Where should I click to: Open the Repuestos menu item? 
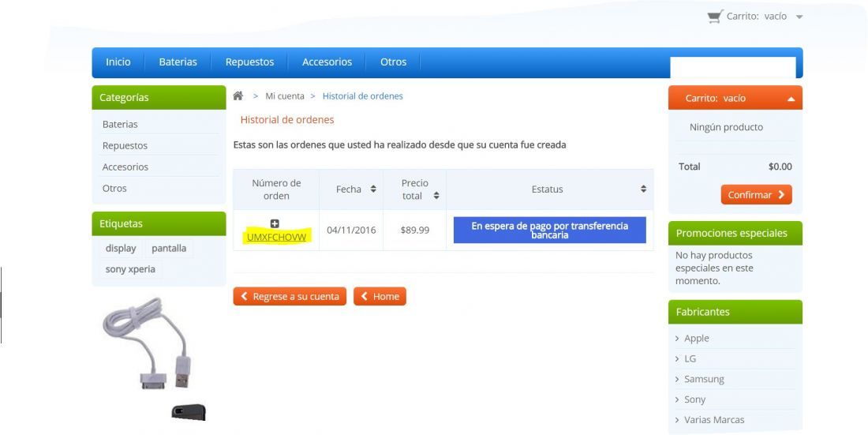[249, 62]
